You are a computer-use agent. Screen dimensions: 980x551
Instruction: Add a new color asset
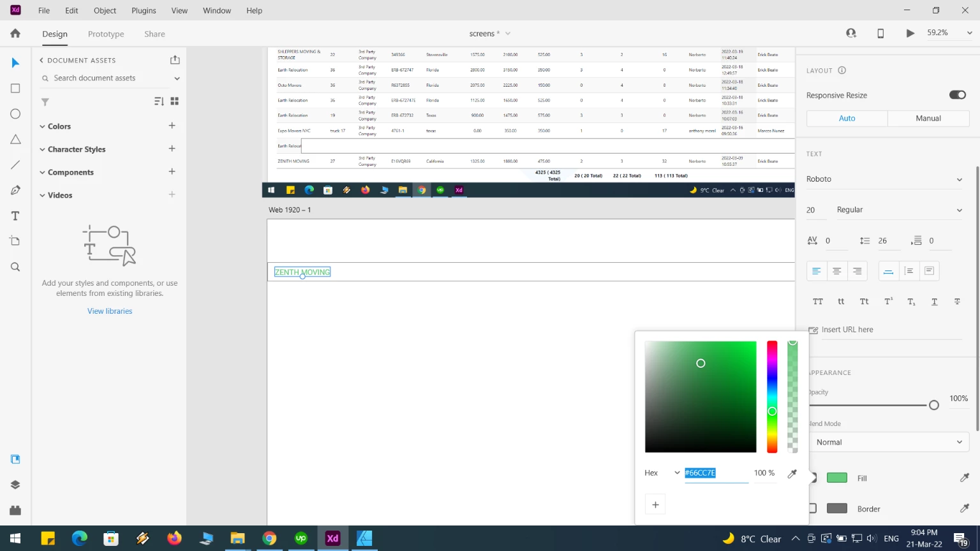point(172,126)
